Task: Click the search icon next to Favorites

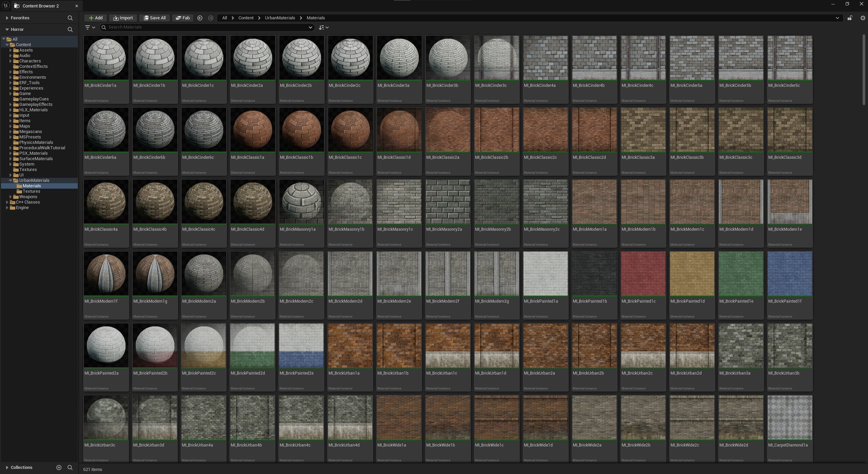Action: 70,18
